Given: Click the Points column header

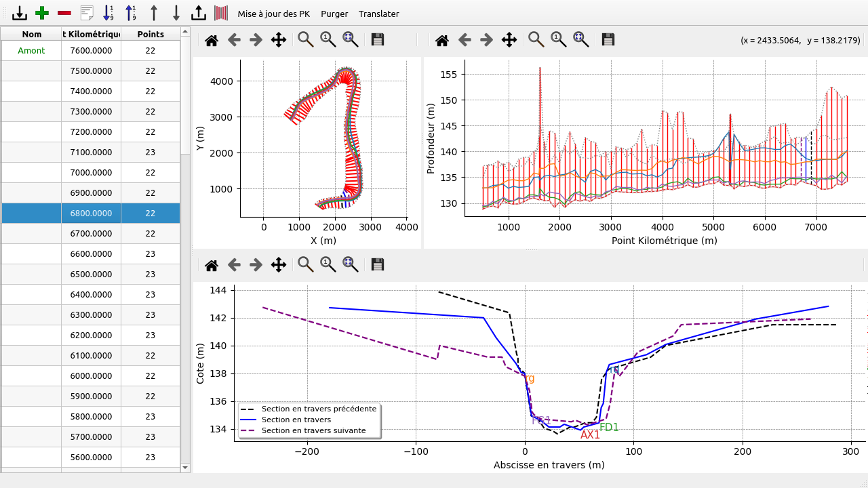Looking at the screenshot, I should point(150,34).
